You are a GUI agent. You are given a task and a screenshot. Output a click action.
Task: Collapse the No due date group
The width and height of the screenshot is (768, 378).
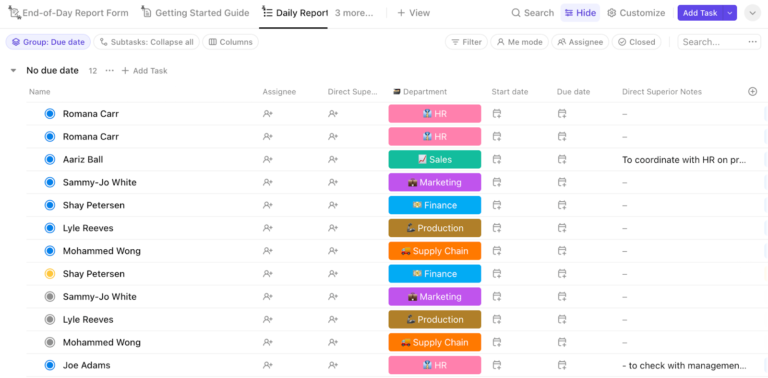point(13,71)
